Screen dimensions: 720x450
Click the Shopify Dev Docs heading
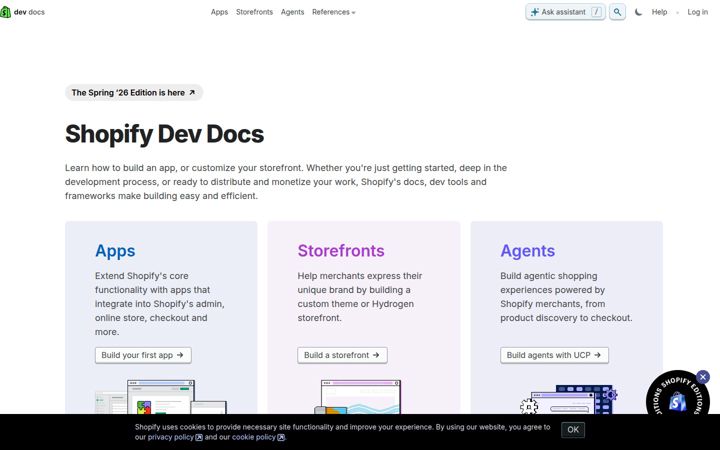tap(164, 134)
